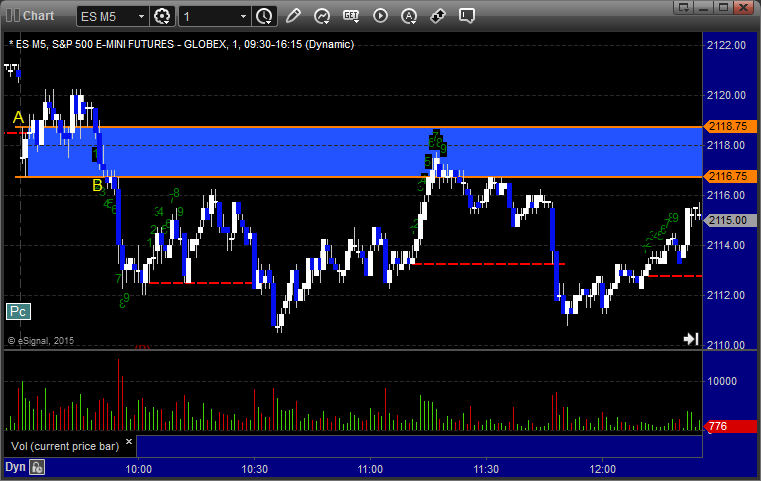This screenshot has height=481, width=761.
Task: Click the scroll-to-latest-bar arrow icon
Action: point(691,338)
